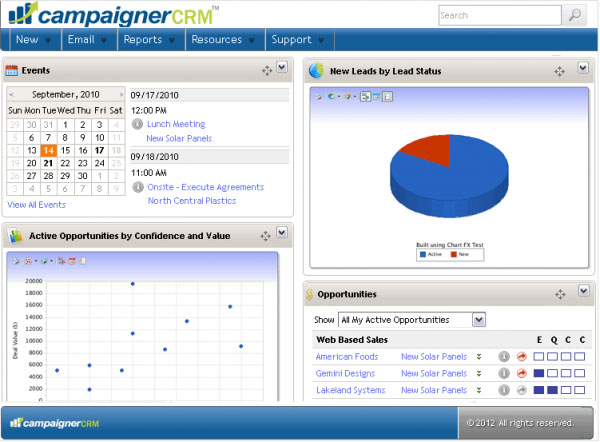This screenshot has width=600, height=442.
Task: Click inside the Search text field
Action: pyautogui.click(x=500, y=15)
